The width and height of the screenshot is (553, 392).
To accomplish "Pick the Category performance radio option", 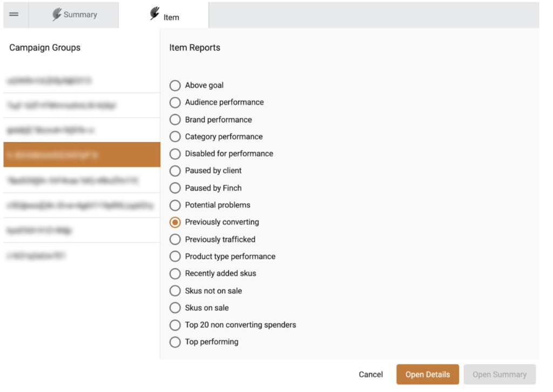I will point(175,137).
